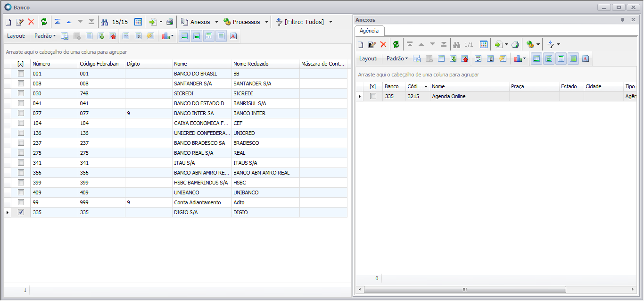The width and height of the screenshot is (644, 301).
Task: Check the box for SANTANDER S/A row
Action: coord(21,84)
